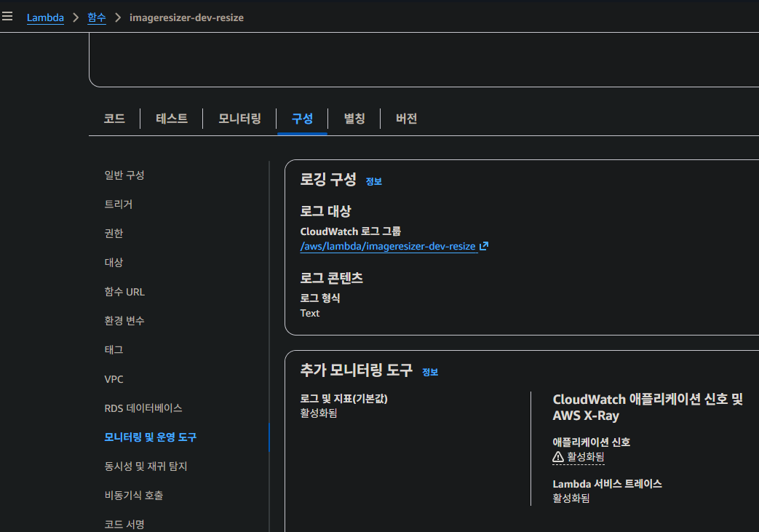The image size is (759, 532).
Task: Open 코드 서명 configuration section
Action: (x=124, y=524)
